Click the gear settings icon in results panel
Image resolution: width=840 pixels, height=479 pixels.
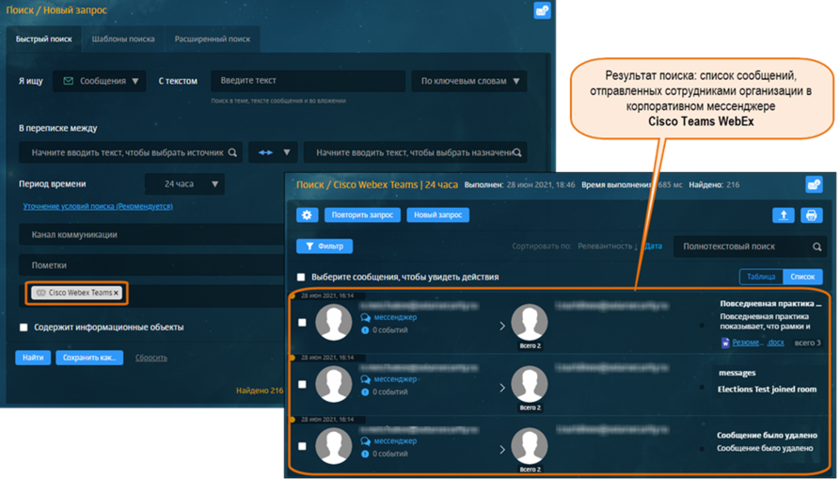308,215
